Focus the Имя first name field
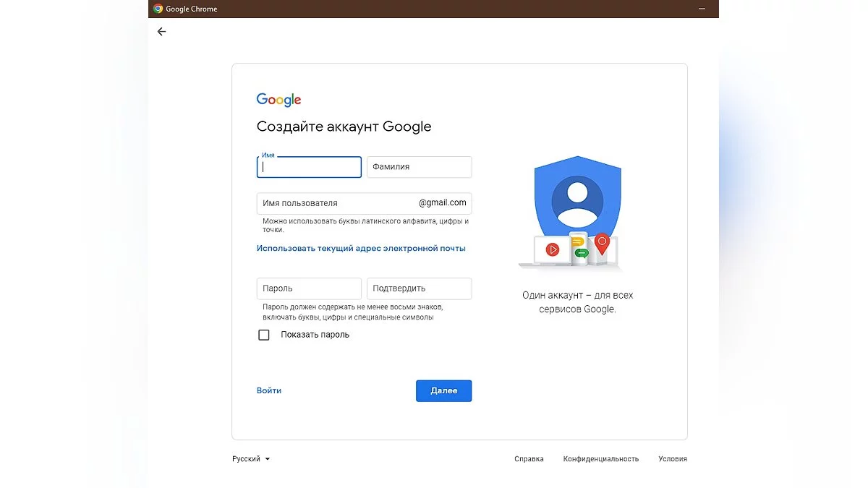 [309, 167]
